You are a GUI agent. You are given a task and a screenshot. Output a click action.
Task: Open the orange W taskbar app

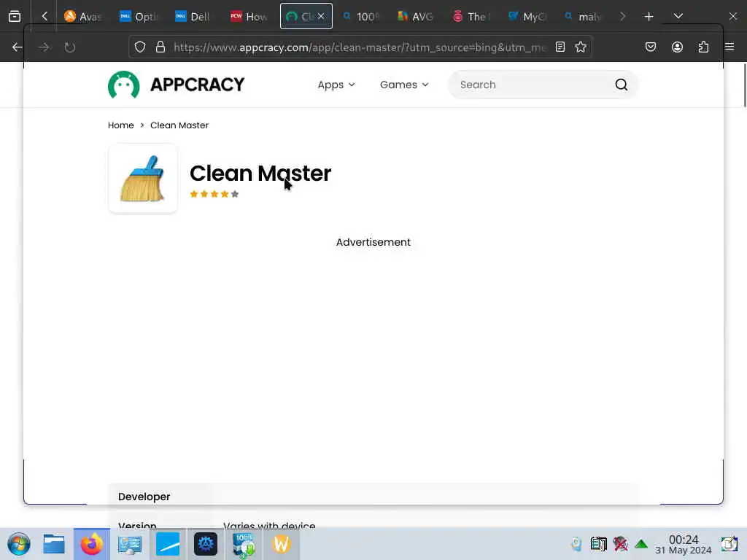282,544
